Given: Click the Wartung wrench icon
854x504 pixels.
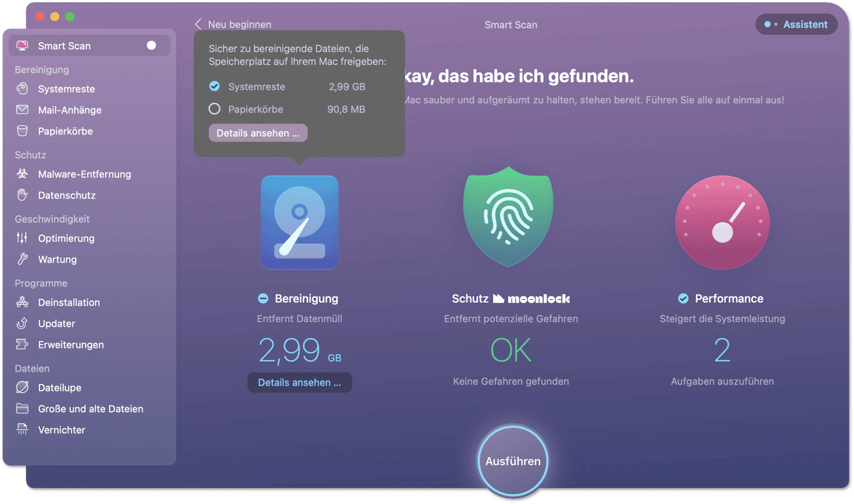Looking at the screenshot, I should pos(22,259).
